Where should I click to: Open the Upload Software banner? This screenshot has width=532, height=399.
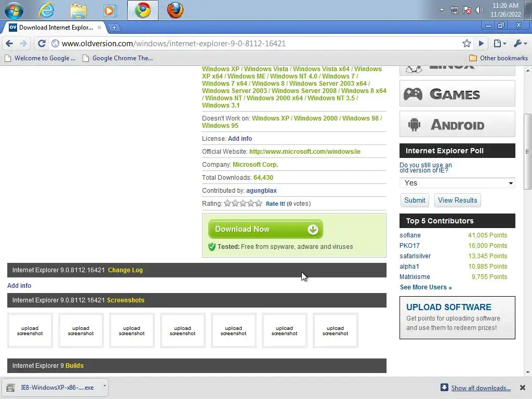(x=457, y=317)
